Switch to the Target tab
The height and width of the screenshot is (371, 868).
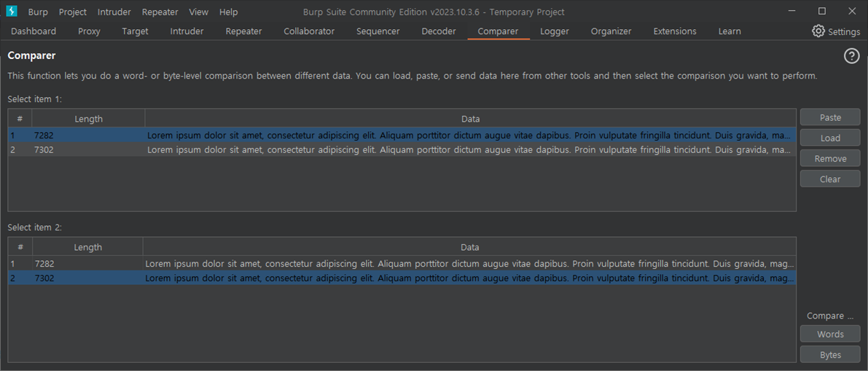click(135, 31)
